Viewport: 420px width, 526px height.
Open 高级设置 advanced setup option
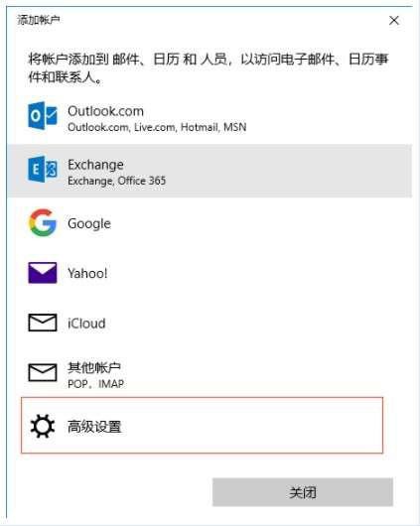tap(202, 426)
